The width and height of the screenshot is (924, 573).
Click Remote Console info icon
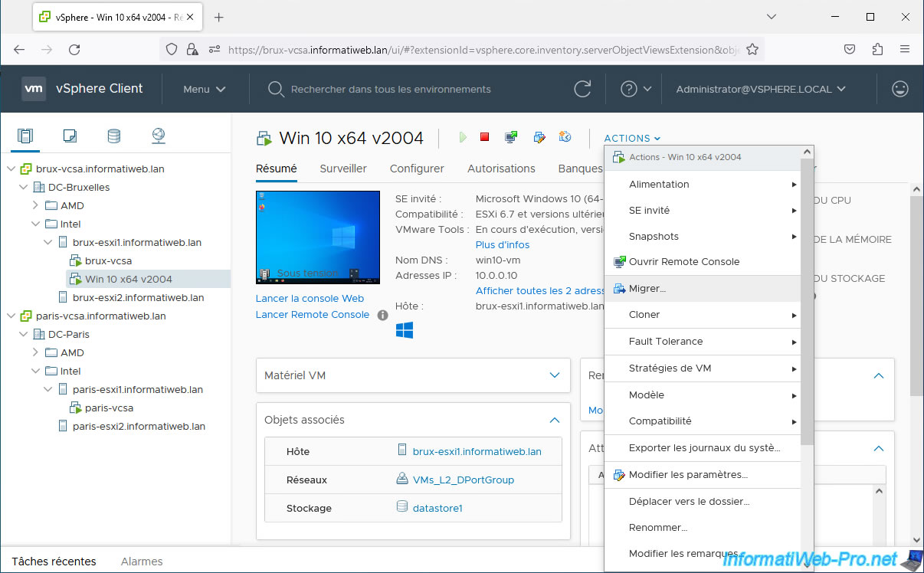pyautogui.click(x=383, y=315)
